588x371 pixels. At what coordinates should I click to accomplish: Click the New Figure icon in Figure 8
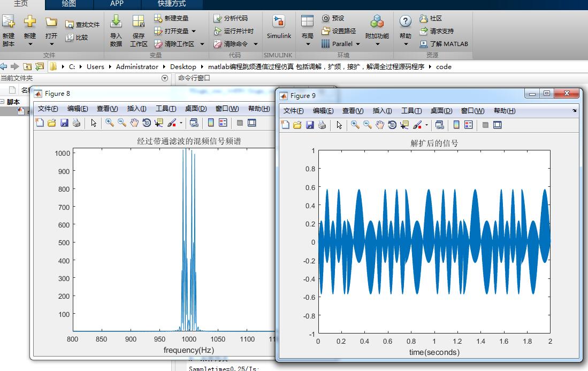40,123
